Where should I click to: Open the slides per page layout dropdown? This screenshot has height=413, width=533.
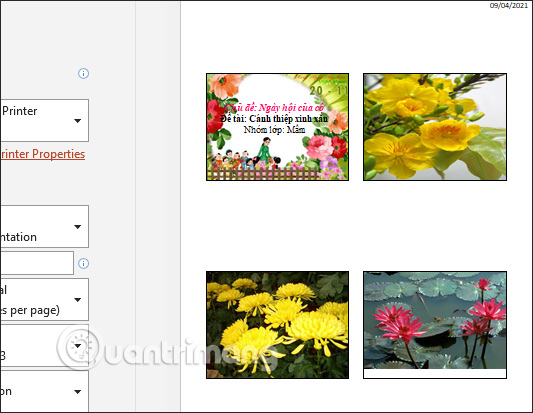click(x=44, y=299)
